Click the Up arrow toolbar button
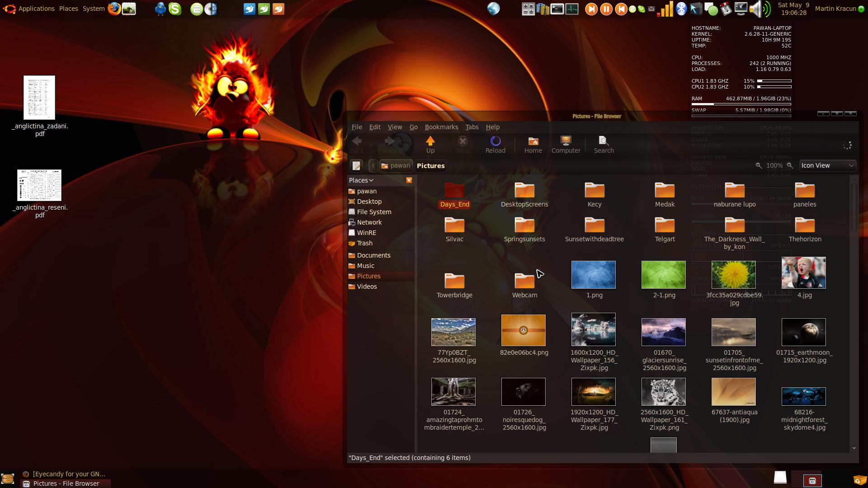 click(x=430, y=145)
